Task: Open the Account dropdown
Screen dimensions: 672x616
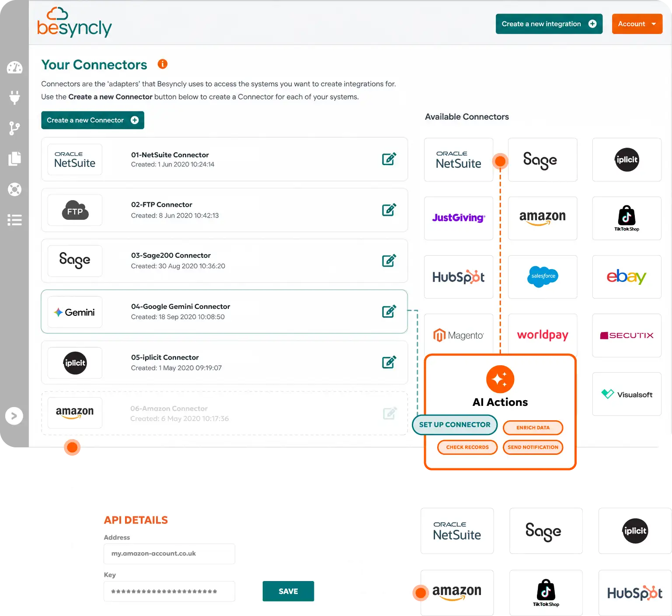Action: pyautogui.click(x=637, y=24)
